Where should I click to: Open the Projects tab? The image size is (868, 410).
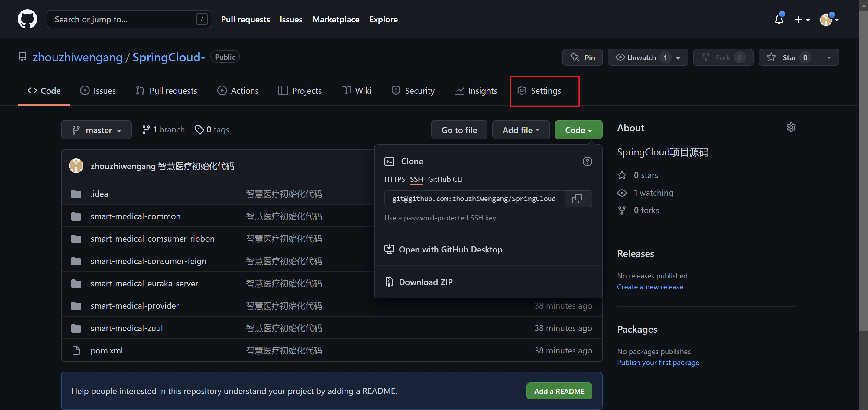[x=300, y=91]
